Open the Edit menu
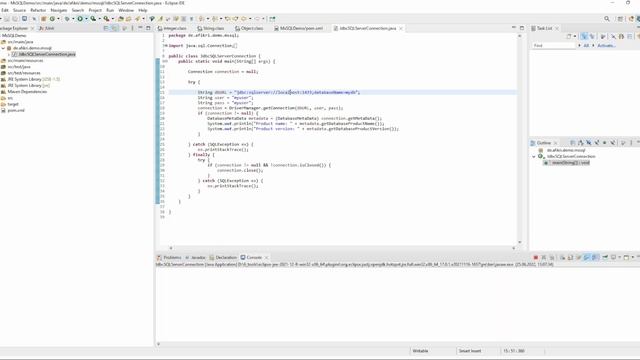 (x=5, y=10)
